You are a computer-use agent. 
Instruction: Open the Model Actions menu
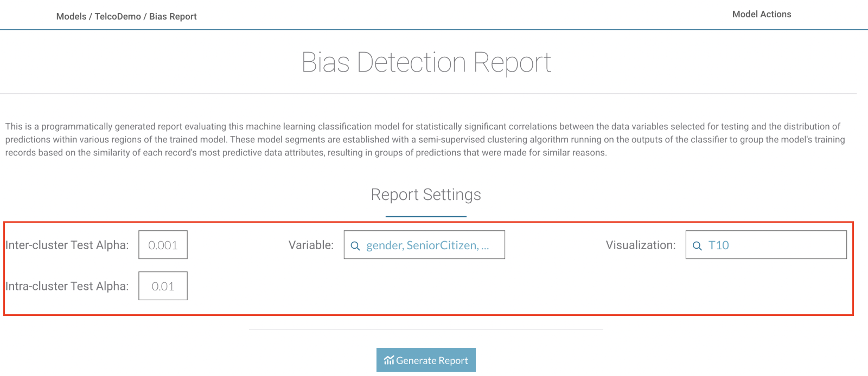click(761, 15)
